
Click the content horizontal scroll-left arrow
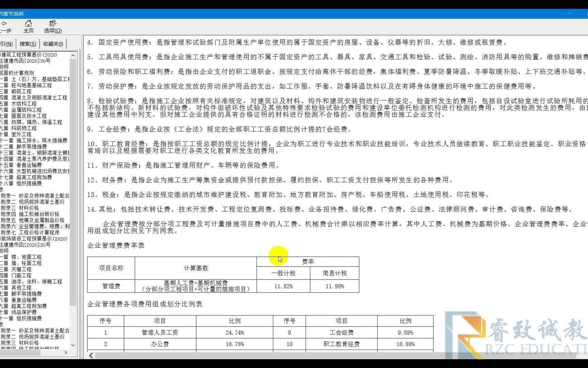point(91,355)
